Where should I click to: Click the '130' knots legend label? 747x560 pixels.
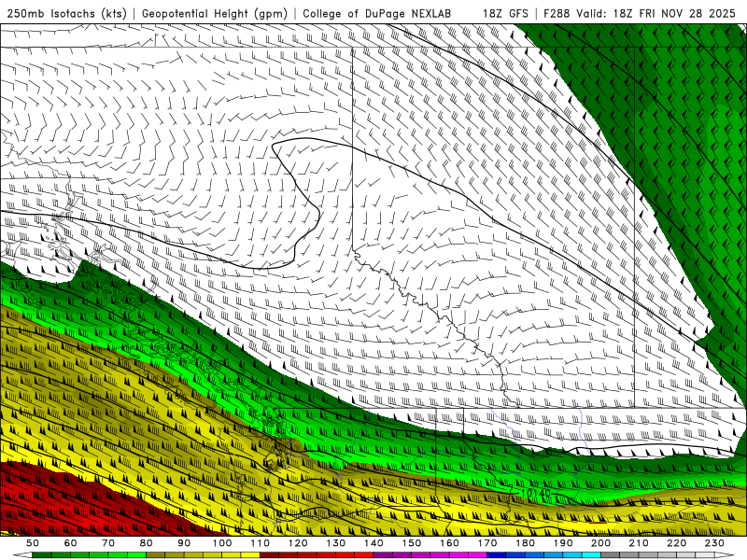click(336, 543)
